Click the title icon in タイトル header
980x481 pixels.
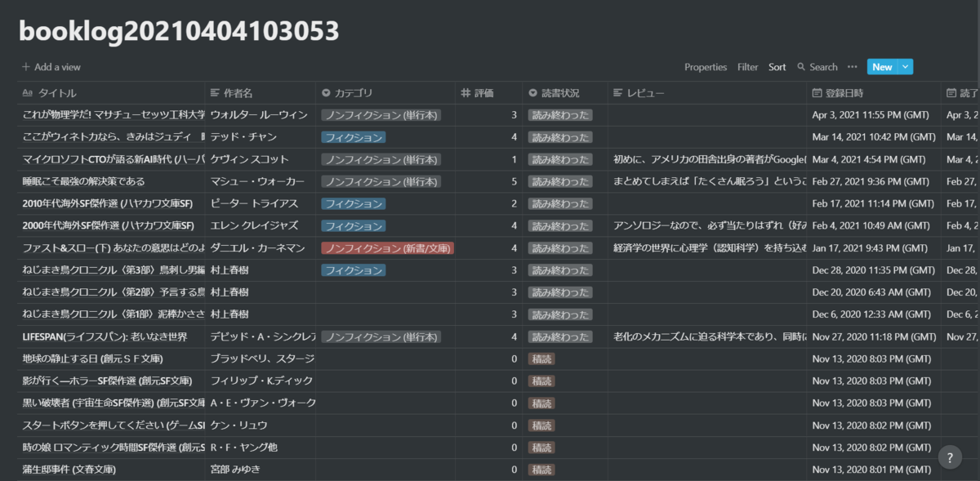click(28, 93)
